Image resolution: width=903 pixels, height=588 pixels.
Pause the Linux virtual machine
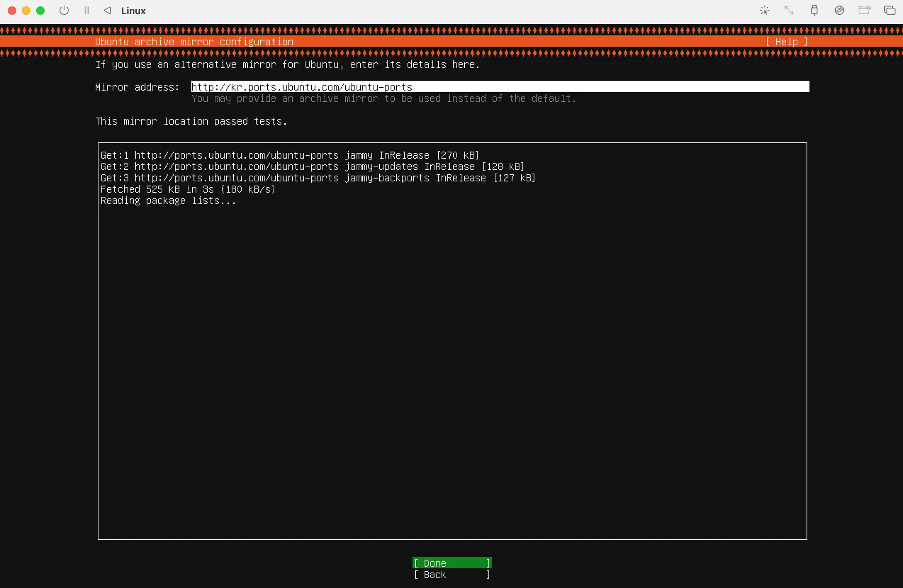point(86,10)
